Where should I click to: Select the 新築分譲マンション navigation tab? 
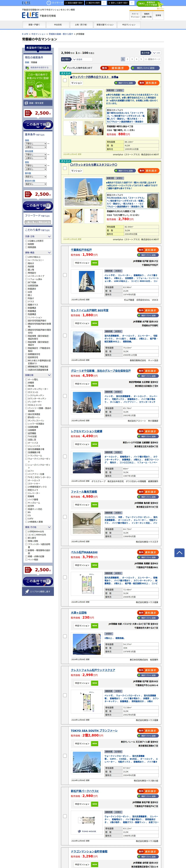105,25
